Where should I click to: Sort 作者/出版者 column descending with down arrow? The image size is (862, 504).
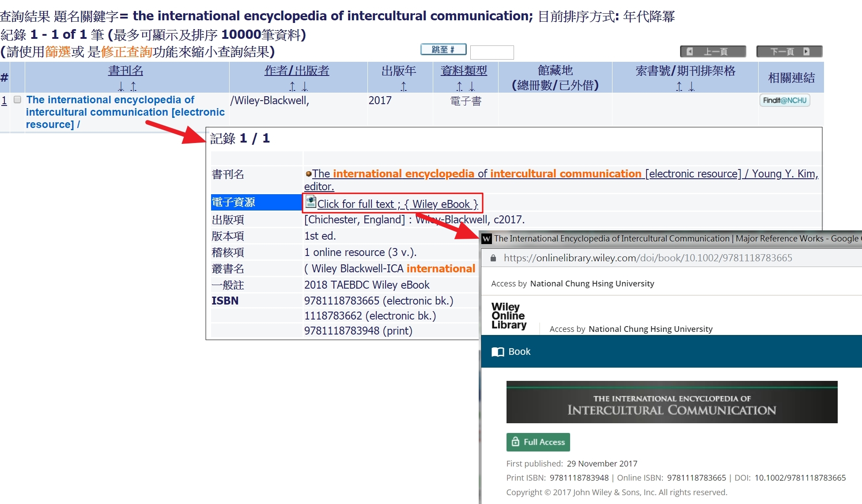point(305,86)
